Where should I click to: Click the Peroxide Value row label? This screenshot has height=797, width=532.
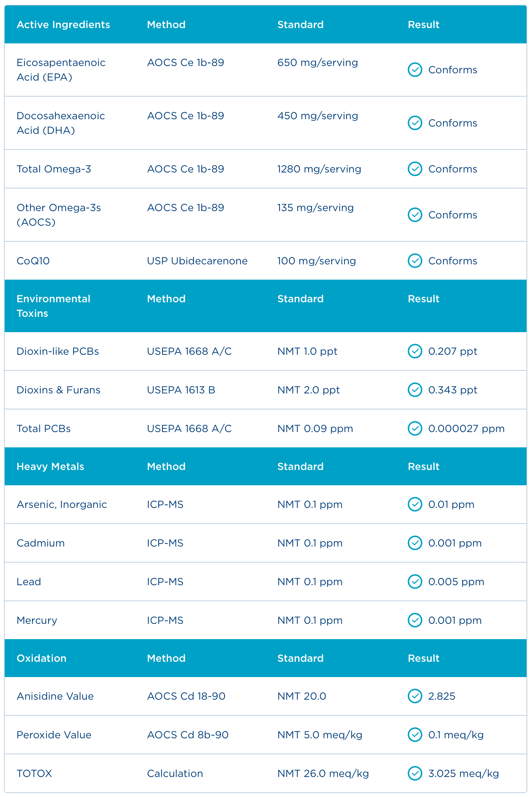pos(54,735)
